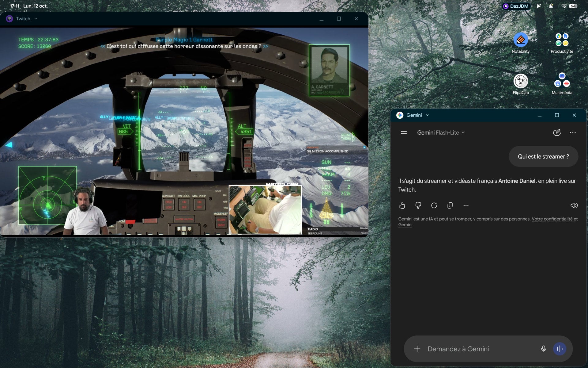Start a new chat in Gemini
588x368 pixels.
(557, 132)
